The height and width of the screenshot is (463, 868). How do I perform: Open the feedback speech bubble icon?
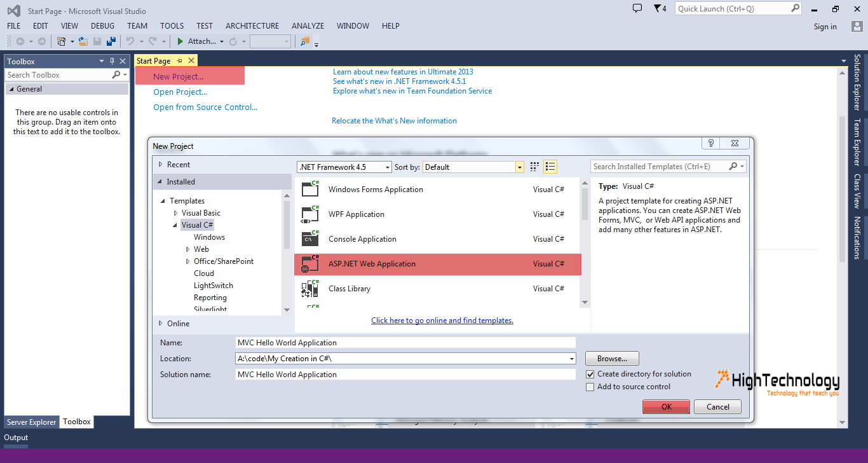[x=637, y=8]
